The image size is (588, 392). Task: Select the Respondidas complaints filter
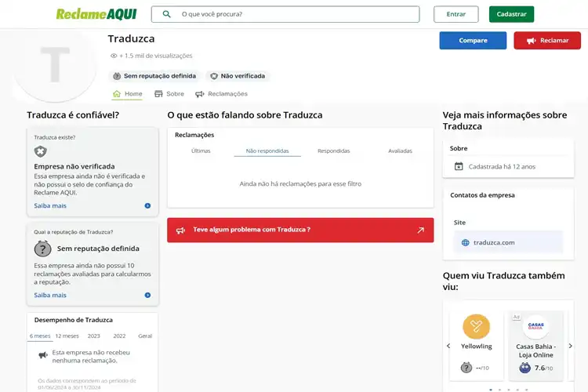(x=334, y=151)
